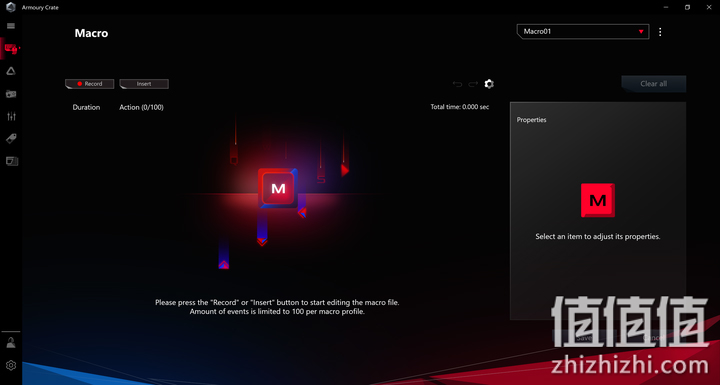The width and height of the screenshot is (720, 385).
Task: Open the Featured deals tag icon
Action: (11, 138)
